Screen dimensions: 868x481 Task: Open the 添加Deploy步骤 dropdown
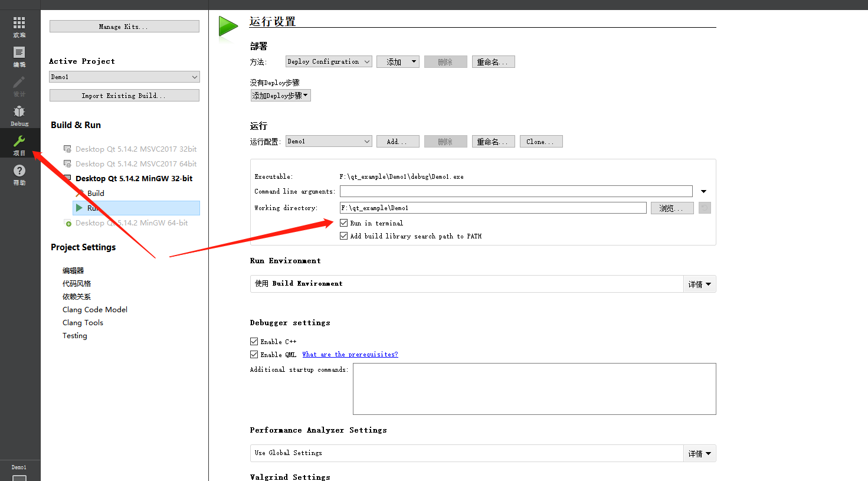tap(280, 94)
